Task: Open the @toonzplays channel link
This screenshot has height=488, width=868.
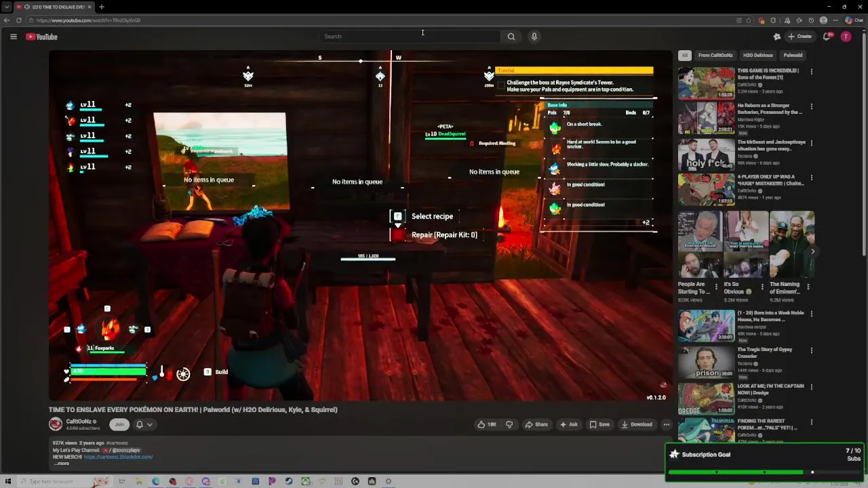Action: (x=122, y=450)
